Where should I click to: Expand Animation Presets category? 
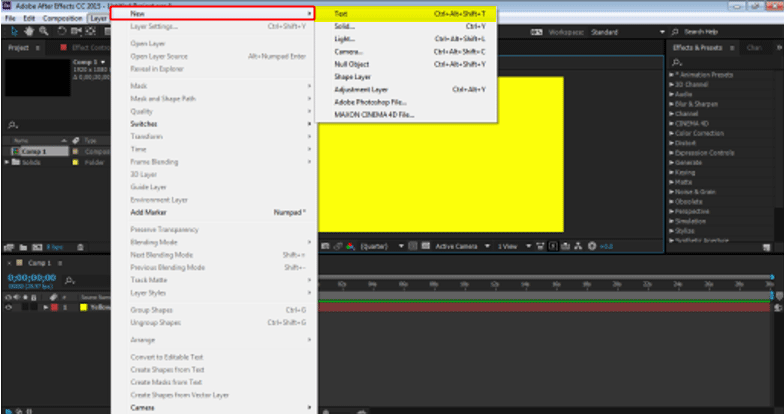point(672,74)
